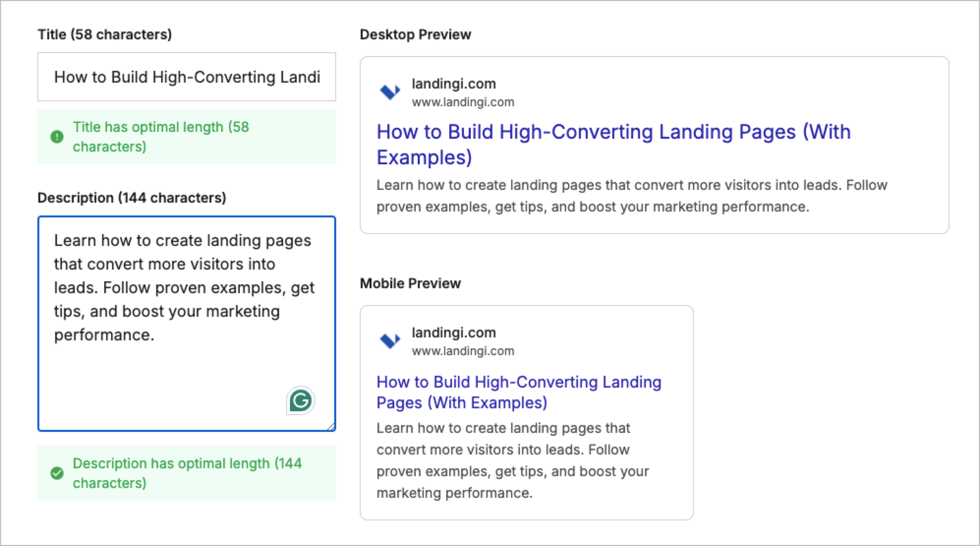Viewport: 980px width, 546px height.
Task: Click the description textarea resize handle
Action: [331, 426]
